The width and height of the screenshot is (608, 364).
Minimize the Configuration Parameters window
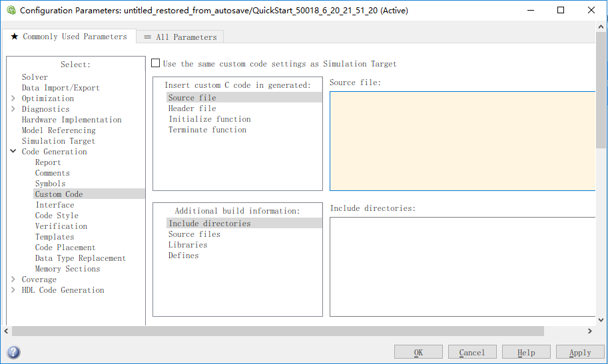click(531, 10)
